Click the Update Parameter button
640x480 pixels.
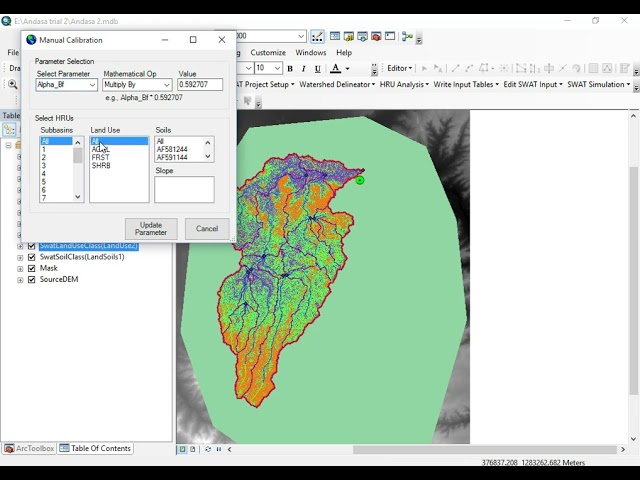pyautogui.click(x=151, y=229)
